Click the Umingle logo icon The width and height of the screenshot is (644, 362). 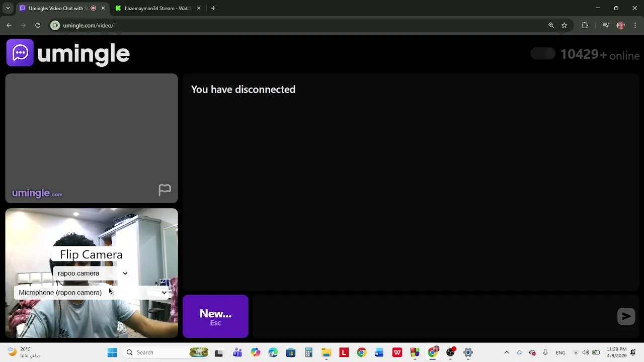pos(20,53)
